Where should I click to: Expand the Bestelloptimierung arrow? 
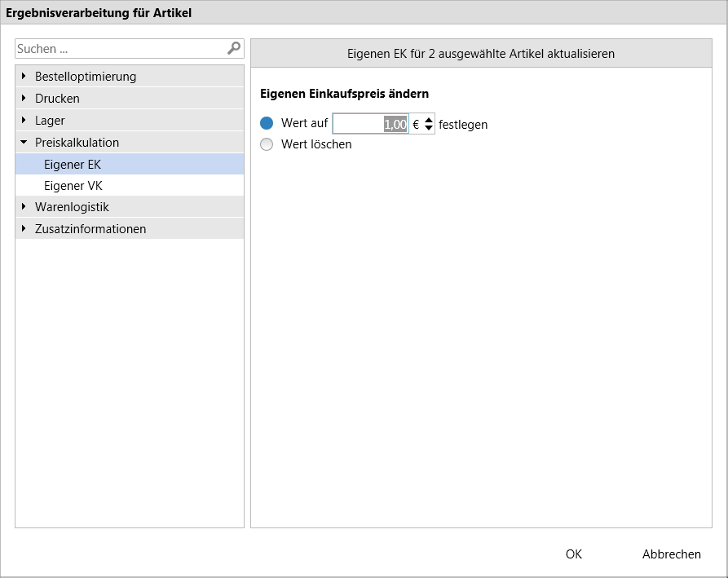click(x=24, y=76)
